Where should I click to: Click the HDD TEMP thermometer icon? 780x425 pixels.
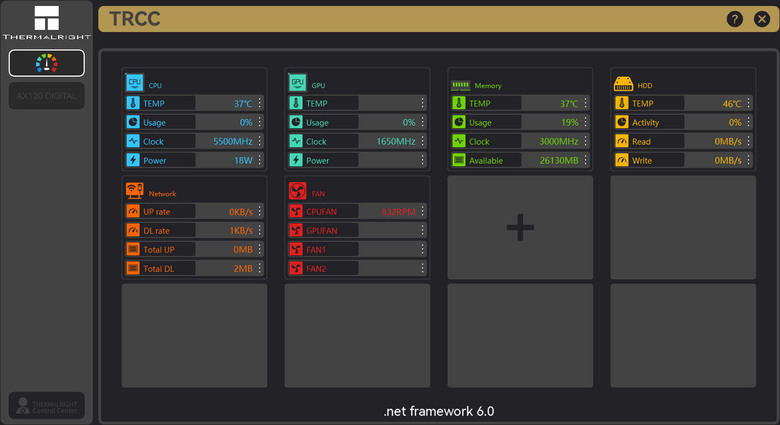tap(622, 103)
